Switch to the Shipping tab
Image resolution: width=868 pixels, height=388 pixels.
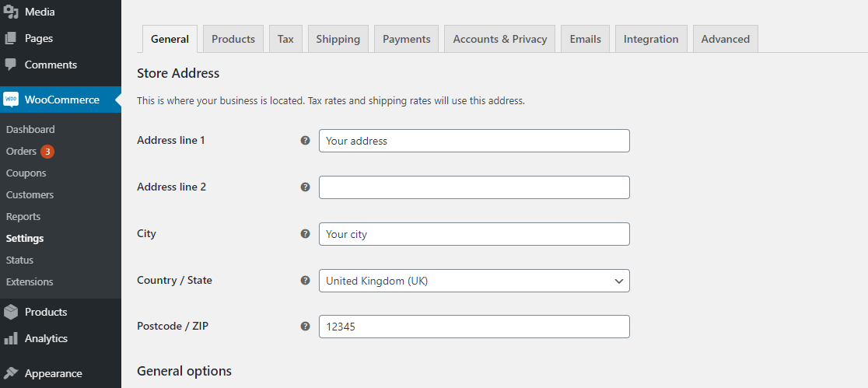coord(338,39)
